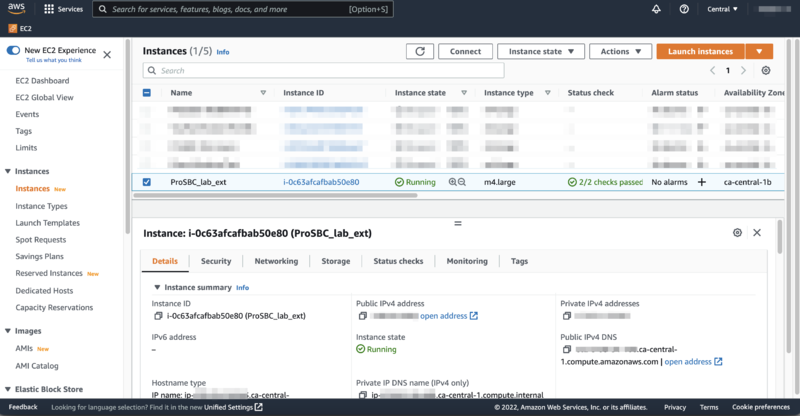Collapse the Elastic Block Store section
The height and width of the screenshot is (416, 800).
point(8,389)
